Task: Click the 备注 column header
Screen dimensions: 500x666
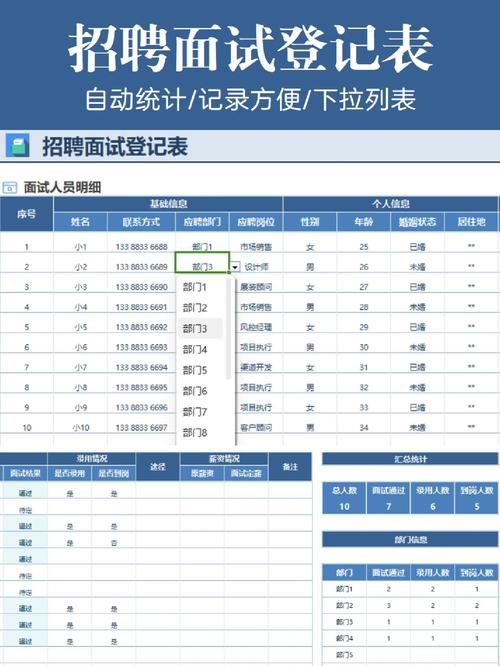Action: [290, 467]
